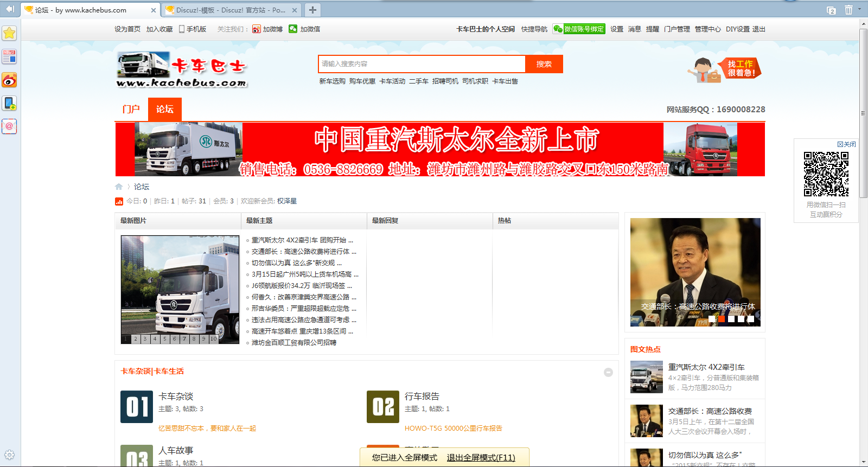Screen dimensions: 868x467
Task: Select the 论坛 navigation tab
Action: (x=165, y=109)
